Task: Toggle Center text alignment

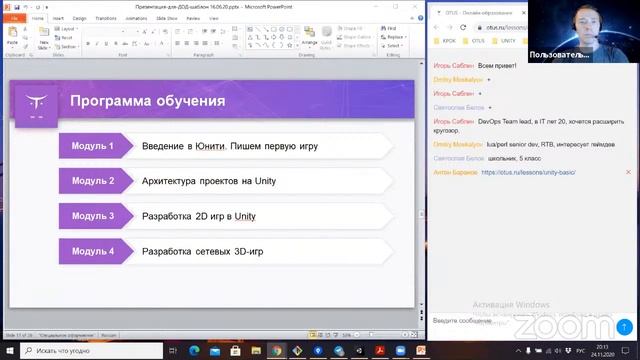Action: [x=187, y=43]
